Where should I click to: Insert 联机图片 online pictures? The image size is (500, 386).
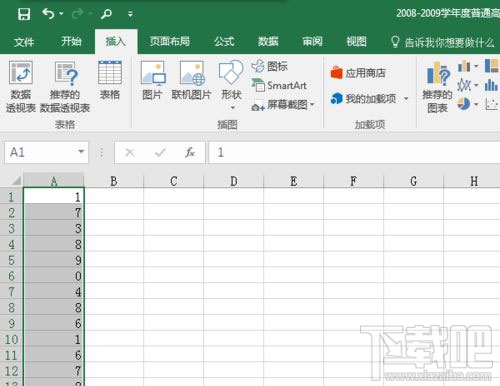[191, 80]
